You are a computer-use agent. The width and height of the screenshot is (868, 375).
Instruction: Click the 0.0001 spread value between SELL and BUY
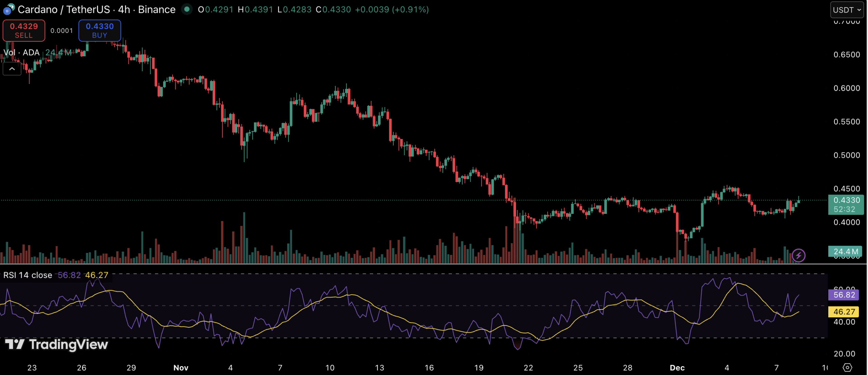tap(62, 31)
